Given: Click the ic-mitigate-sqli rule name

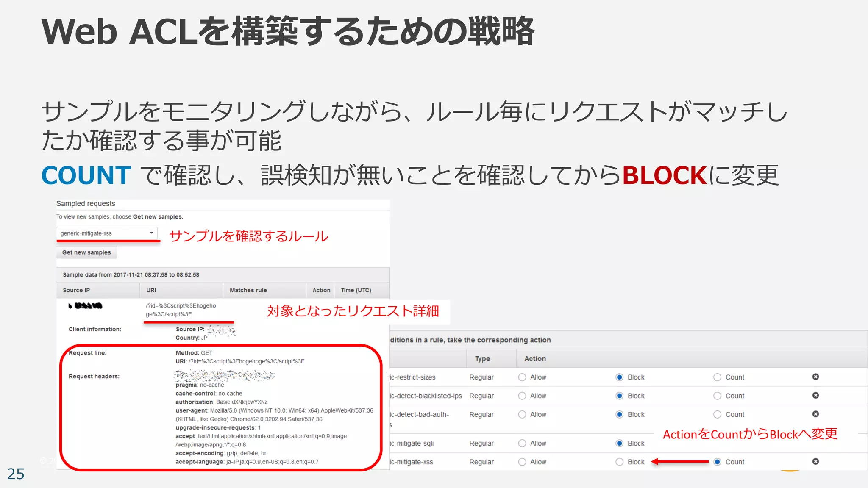Looking at the screenshot, I should click(412, 444).
